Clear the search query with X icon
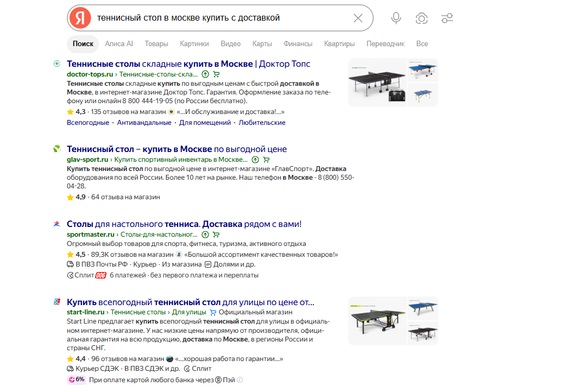Screen dimensions: 573x392 [x=358, y=18]
